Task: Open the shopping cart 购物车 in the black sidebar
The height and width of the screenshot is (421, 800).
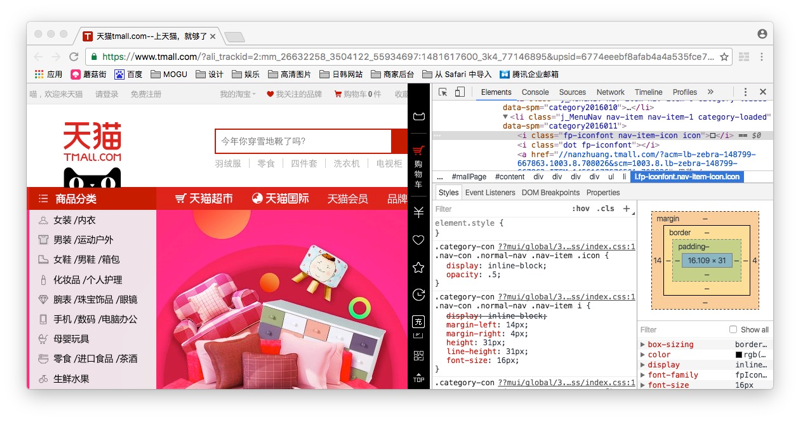Action: [418, 167]
